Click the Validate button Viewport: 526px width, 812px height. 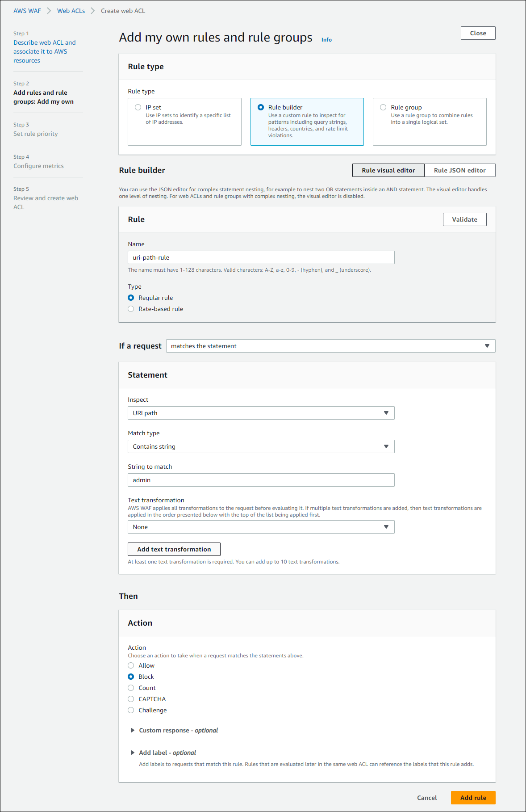465,219
